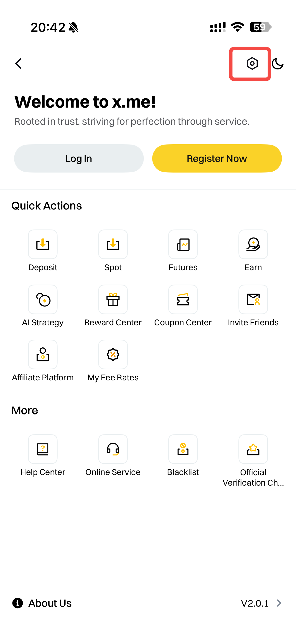The width and height of the screenshot is (296, 644).
Task: Open the Coupon Center ticket icon
Action: click(x=183, y=299)
